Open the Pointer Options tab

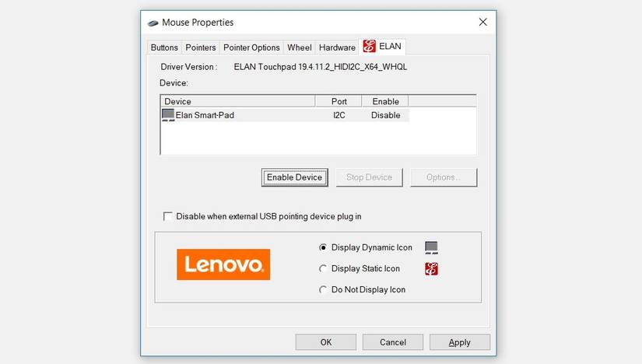[x=251, y=47]
